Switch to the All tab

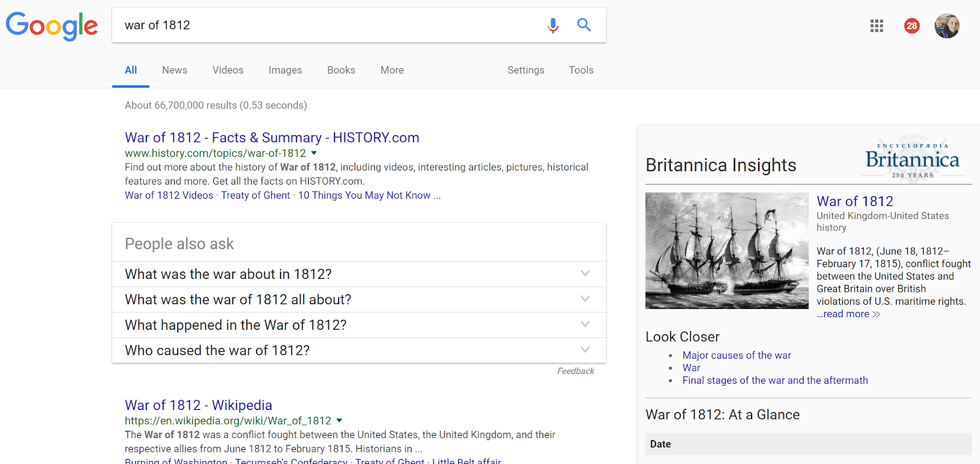[x=130, y=70]
